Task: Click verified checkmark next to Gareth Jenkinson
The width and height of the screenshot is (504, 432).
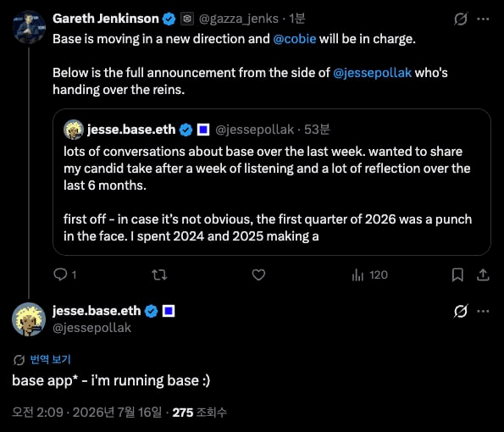Action: [x=169, y=19]
